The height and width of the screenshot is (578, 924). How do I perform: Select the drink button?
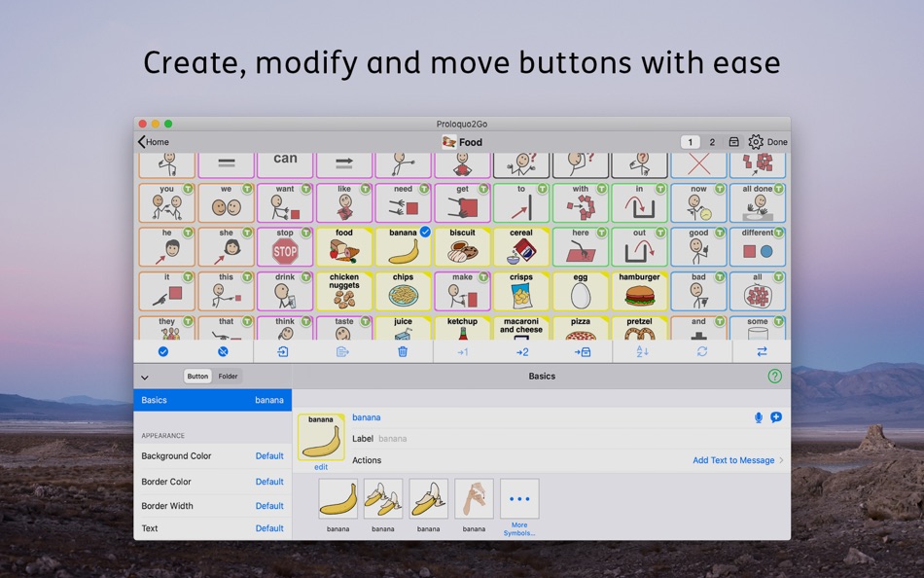click(285, 291)
